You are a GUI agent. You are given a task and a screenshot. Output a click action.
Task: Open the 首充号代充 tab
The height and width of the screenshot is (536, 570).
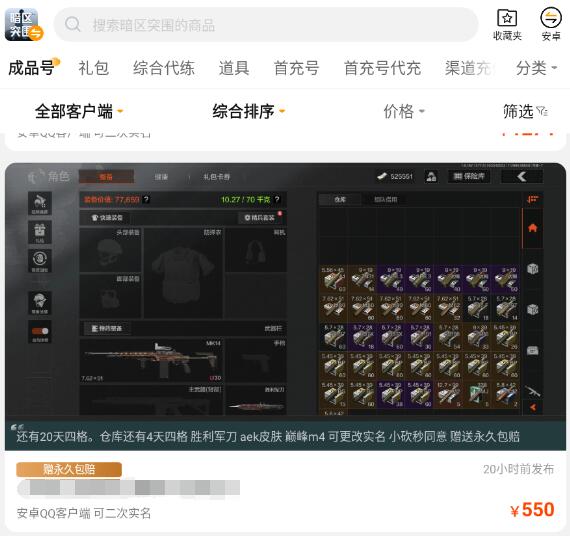[x=382, y=68]
